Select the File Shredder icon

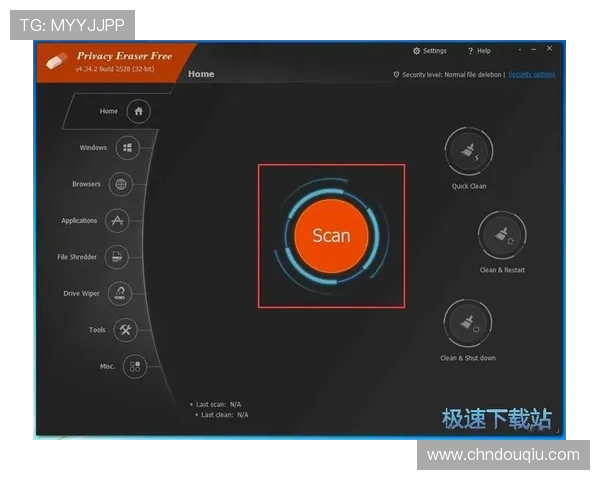click(117, 257)
